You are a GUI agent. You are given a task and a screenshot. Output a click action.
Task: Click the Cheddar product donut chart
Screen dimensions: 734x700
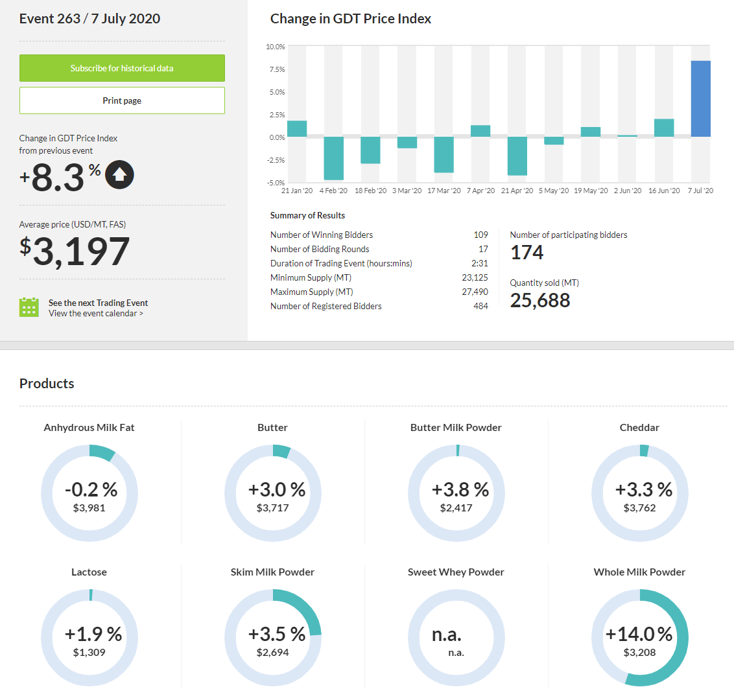pyautogui.click(x=640, y=494)
